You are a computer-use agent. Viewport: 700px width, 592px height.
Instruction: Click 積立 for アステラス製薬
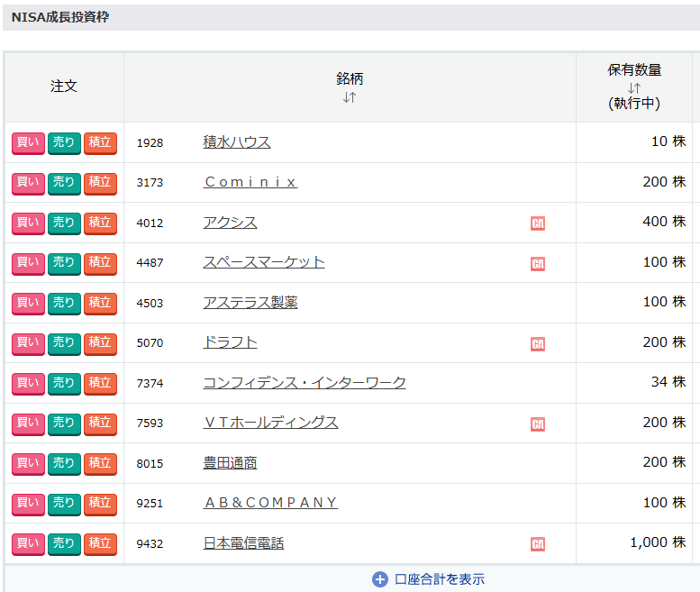click(x=100, y=304)
